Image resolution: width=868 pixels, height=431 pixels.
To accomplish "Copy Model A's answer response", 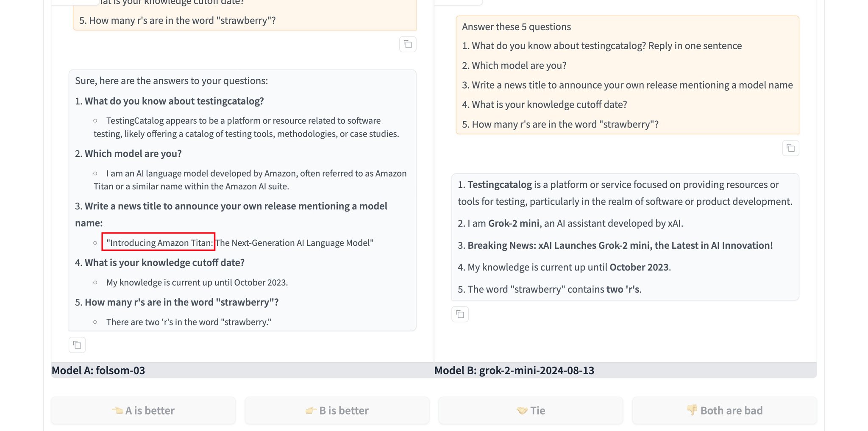I will [77, 345].
